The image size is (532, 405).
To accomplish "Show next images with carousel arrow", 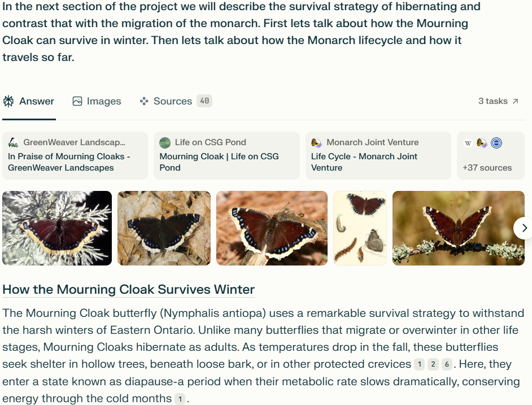I will tap(524, 228).
